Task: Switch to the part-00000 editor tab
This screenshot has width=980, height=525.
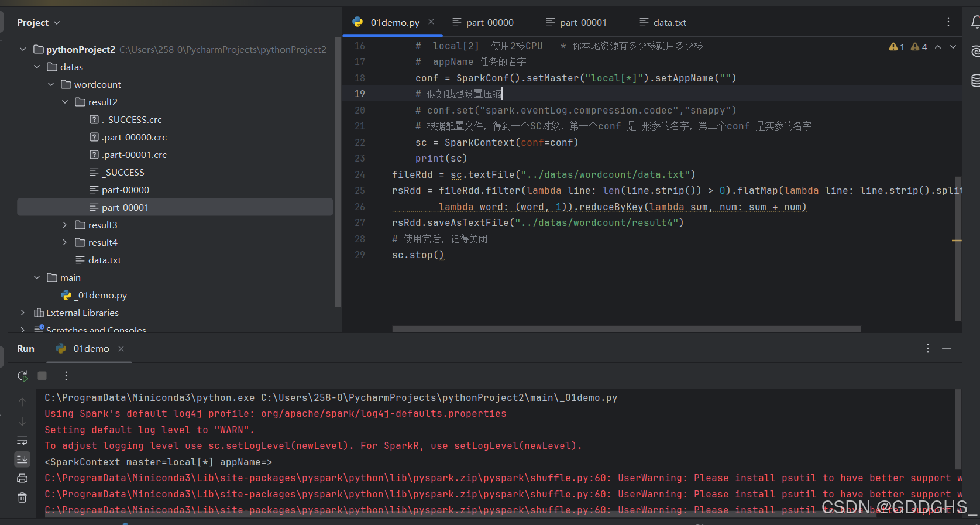Action: pos(483,22)
